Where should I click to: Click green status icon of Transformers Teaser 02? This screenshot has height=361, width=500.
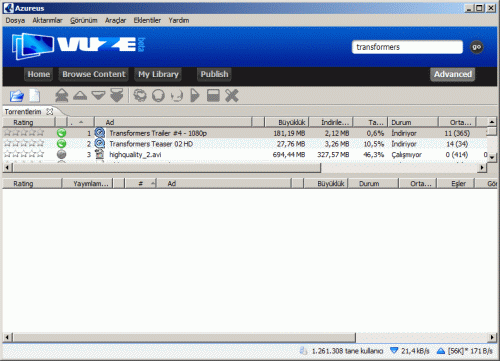tap(61, 144)
